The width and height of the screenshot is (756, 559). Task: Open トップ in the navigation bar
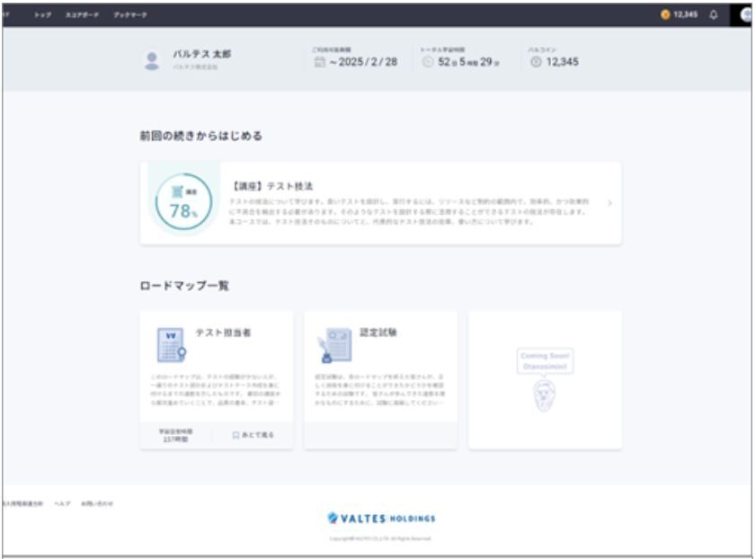(x=42, y=15)
